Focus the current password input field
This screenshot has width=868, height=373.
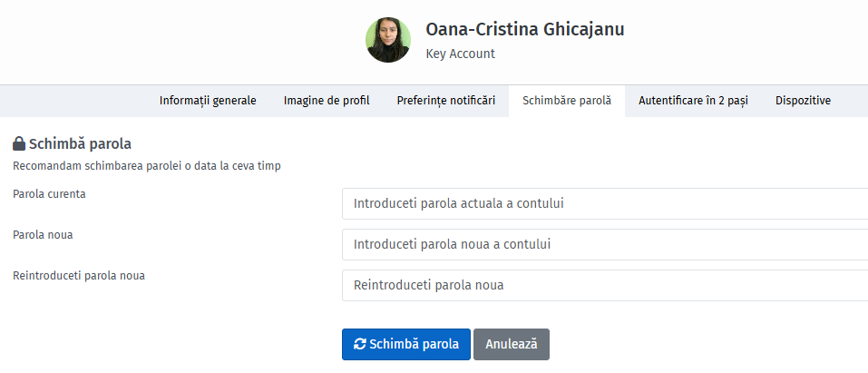605,203
